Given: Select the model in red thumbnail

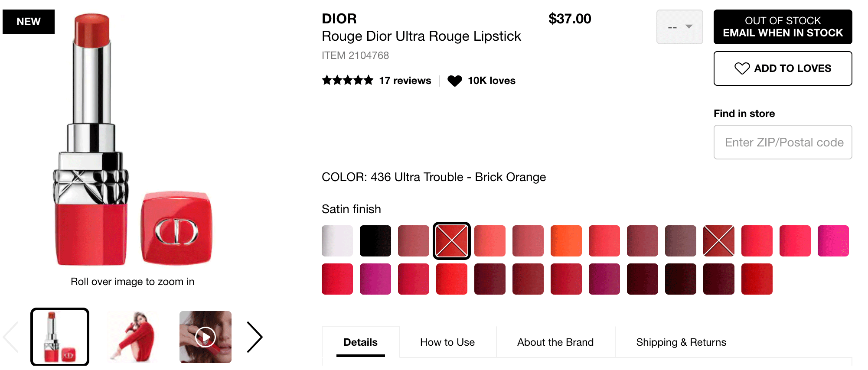Looking at the screenshot, I should click(x=133, y=337).
